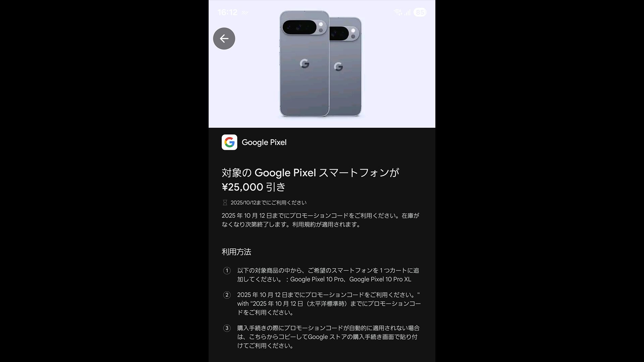
Task: Tap the hourglass expiry icon
Action: click(225, 202)
